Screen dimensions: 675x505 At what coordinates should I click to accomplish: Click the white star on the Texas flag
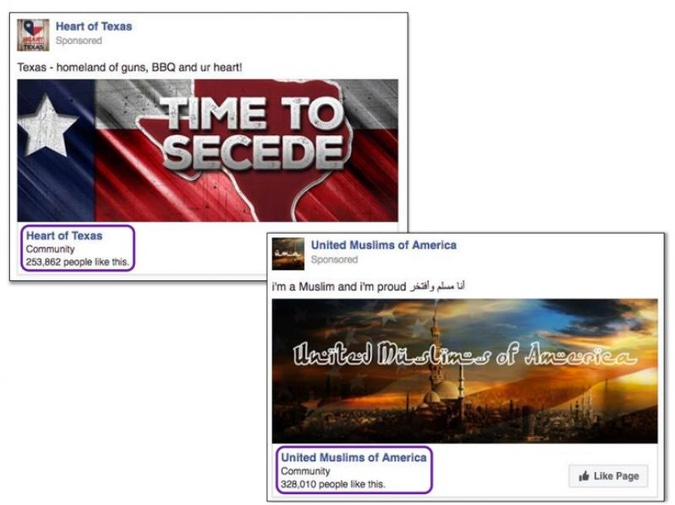[46, 125]
